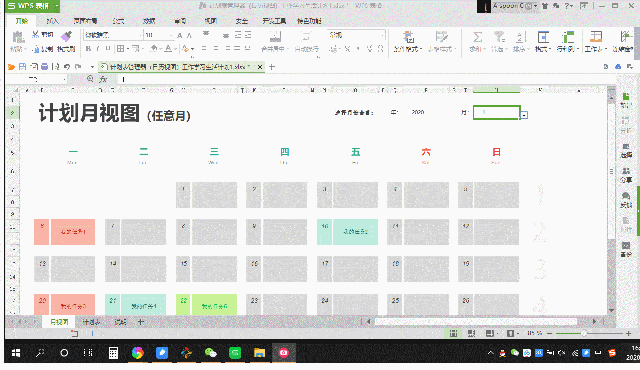Click the Save icon in quick access toolbar

[x=22, y=66]
